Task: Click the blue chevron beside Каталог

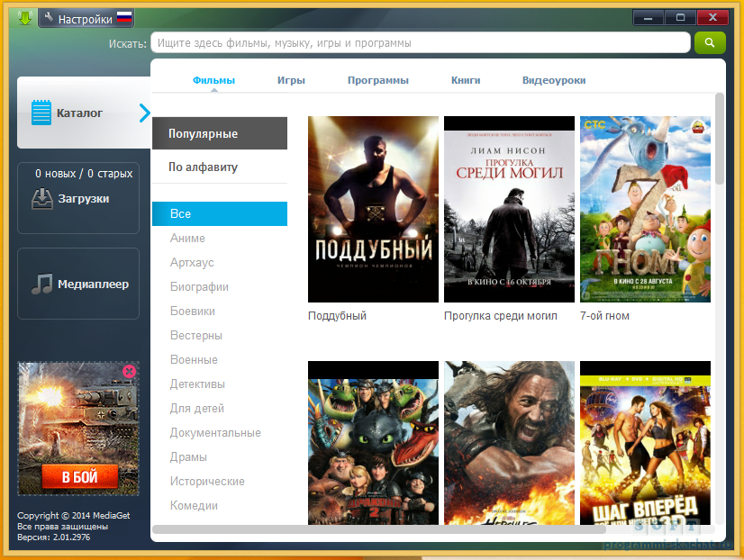Action: point(145,113)
